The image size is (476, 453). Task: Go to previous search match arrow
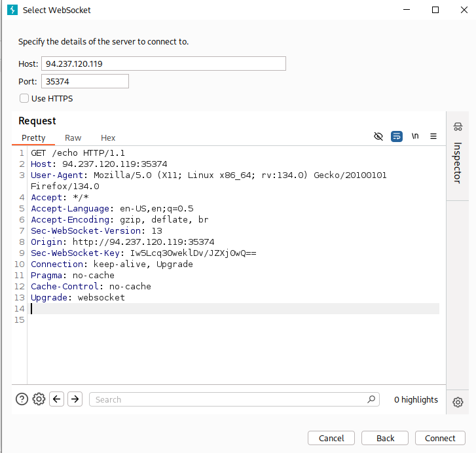tap(57, 399)
